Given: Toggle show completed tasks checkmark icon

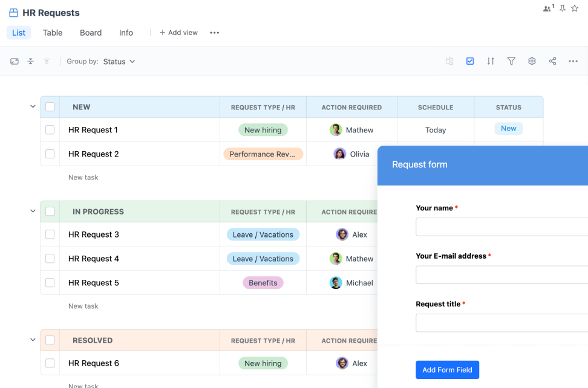Looking at the screenshot, I should pyautogui.click(x=470, y=61).
